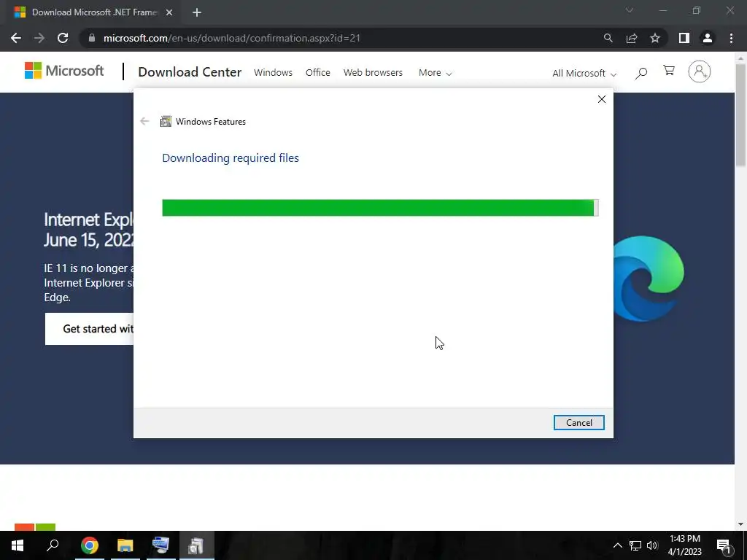Click the site search magnifier icon

click(641, 73)
